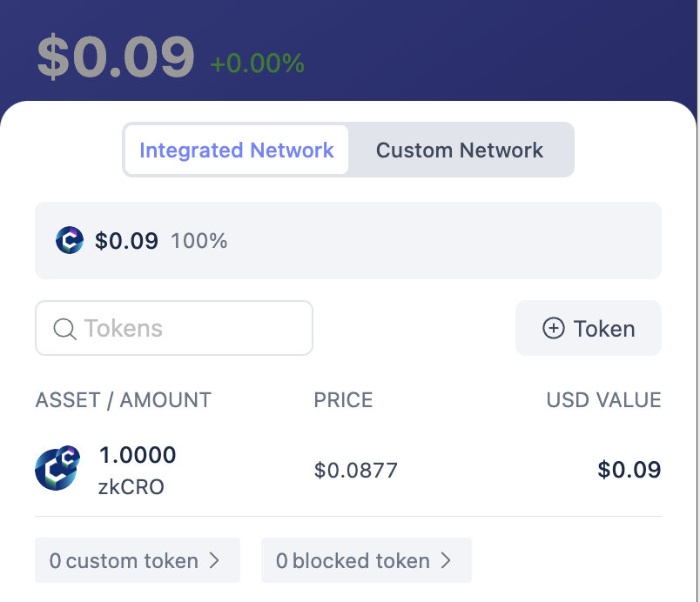Click the 1.0000 zkCRO amount
The width and height of the screenshot is (700, 602).
[138, 455]
